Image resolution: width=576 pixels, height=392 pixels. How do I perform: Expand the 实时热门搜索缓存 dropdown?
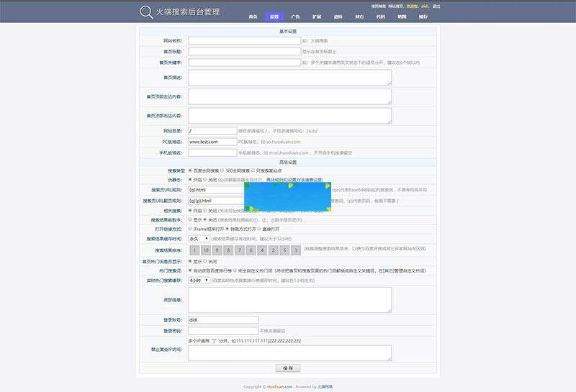(x=198, y=280)
